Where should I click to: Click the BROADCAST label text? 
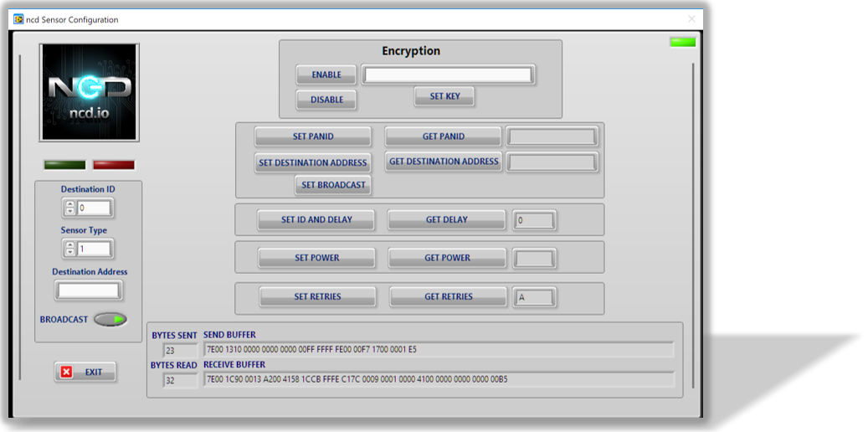tap(64, 320)
